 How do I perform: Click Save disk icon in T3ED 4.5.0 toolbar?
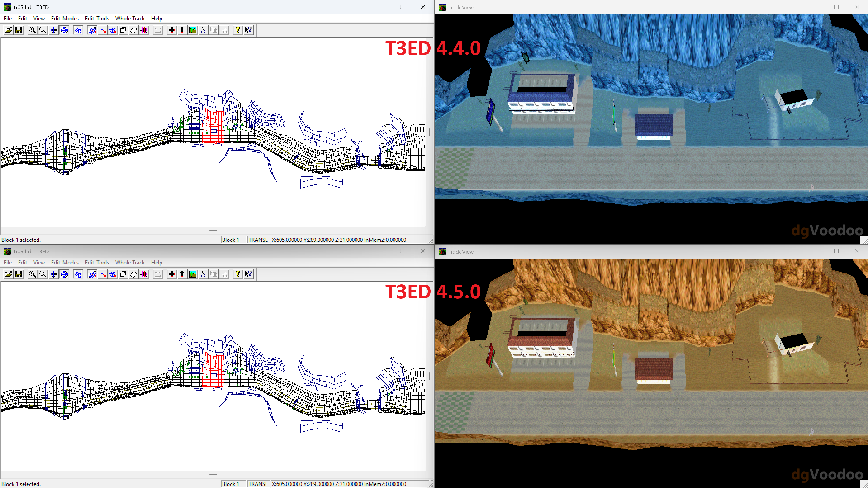click(x=19, y=274)
